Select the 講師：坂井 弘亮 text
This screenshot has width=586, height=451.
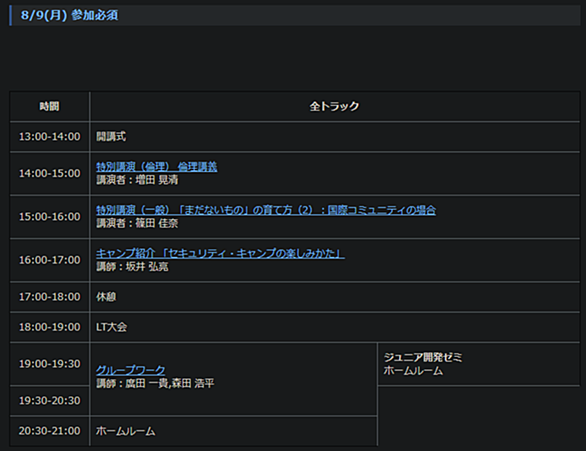click(x=132, y=267)
